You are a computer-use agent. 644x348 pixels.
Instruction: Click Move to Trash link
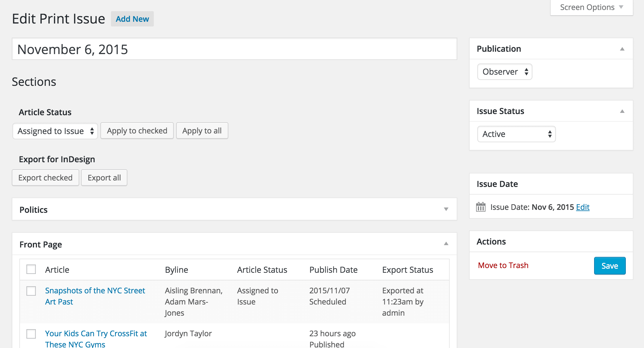pyautogui.click(x=503, y=265)
